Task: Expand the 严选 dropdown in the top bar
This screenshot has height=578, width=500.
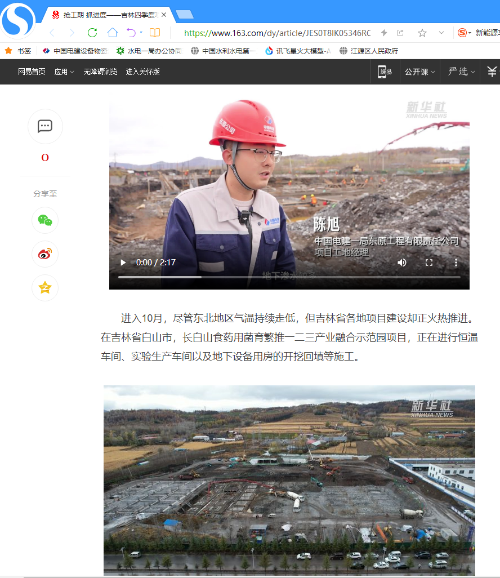Action: [x=461, y=72]
